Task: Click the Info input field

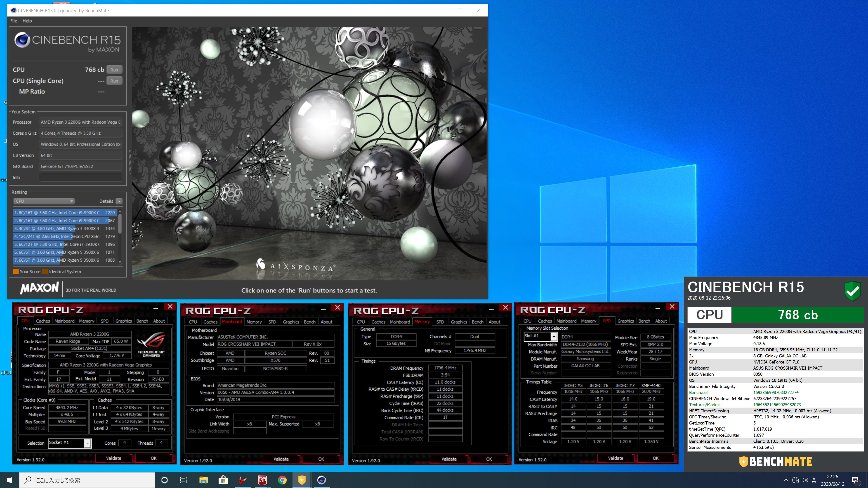Action: click(x=80, y=178)
